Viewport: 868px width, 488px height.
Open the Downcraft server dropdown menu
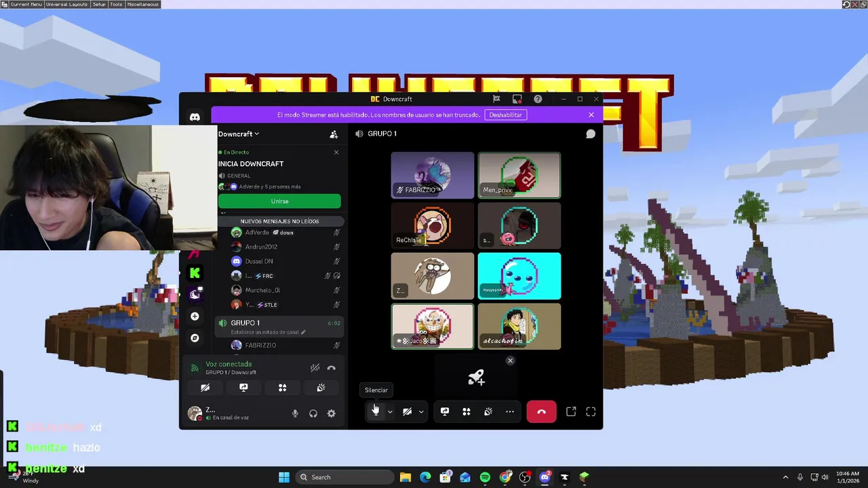tap(239, 134)
